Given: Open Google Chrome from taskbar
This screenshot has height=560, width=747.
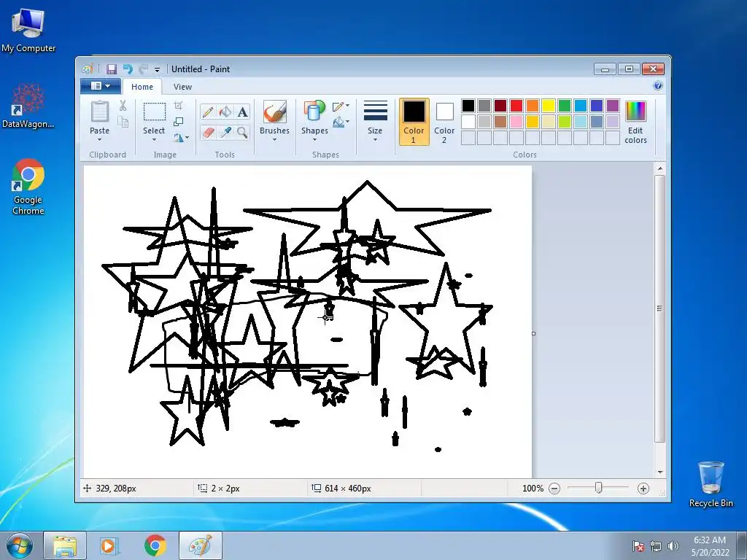Looking at the screenshot, I should 155,545.
